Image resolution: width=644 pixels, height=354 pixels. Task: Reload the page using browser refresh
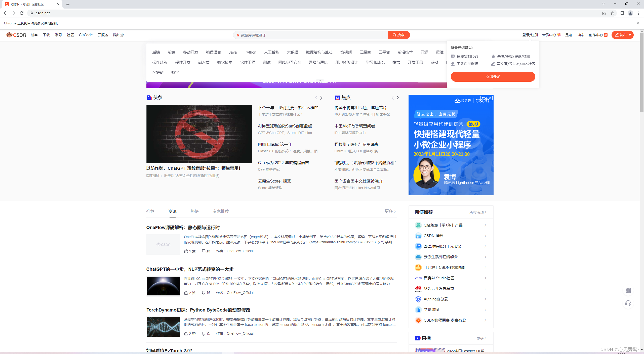pyautogui.click(x=22, y=13)
